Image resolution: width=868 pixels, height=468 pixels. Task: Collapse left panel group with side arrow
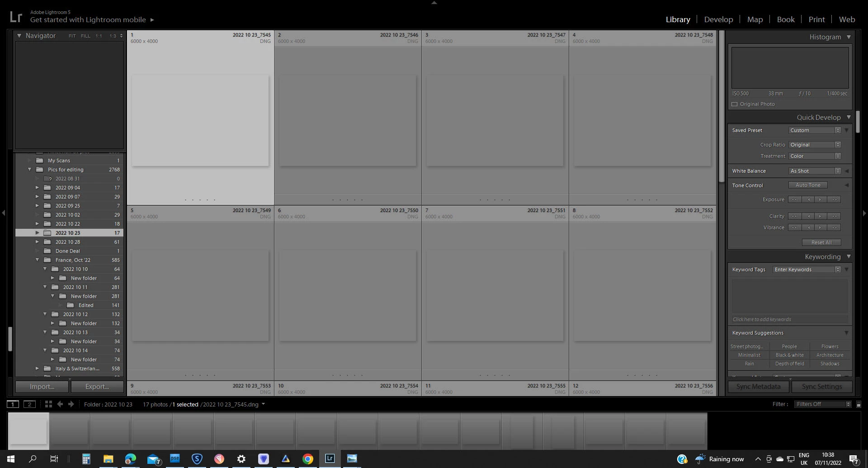(x=3, y=213)
